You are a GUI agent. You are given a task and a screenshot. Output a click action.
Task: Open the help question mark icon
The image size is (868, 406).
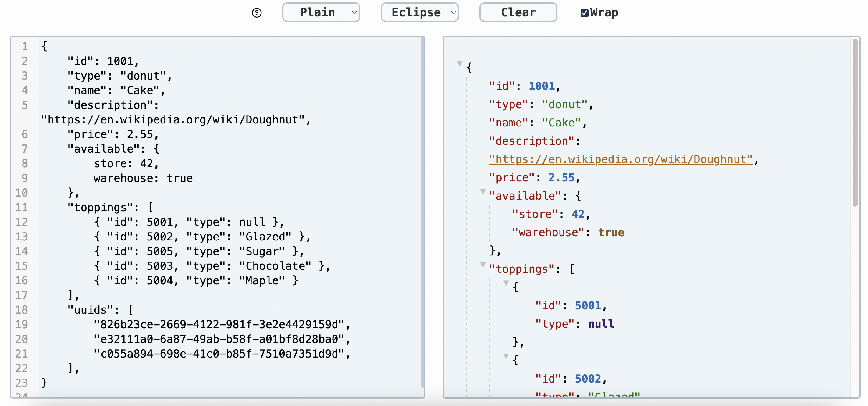click(257, 13)
